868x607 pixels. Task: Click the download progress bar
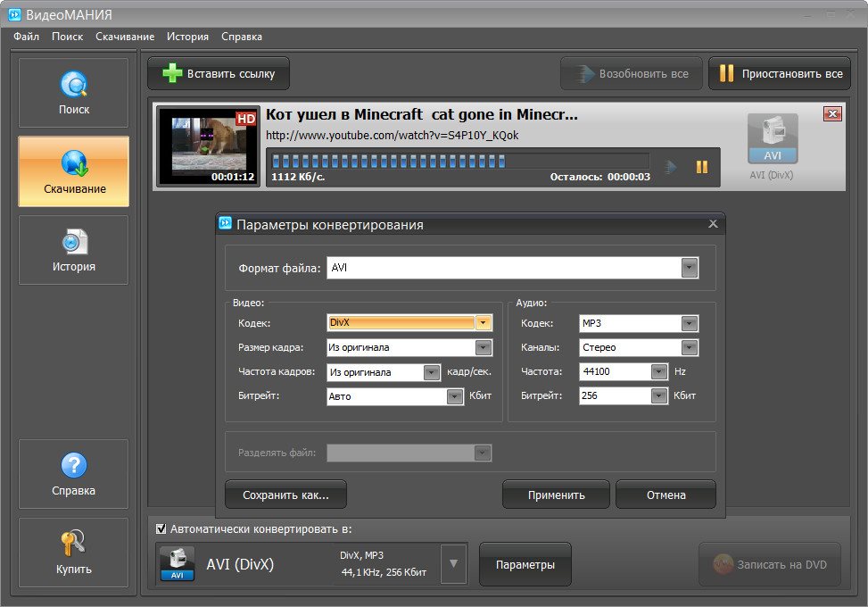click(460, 162)
